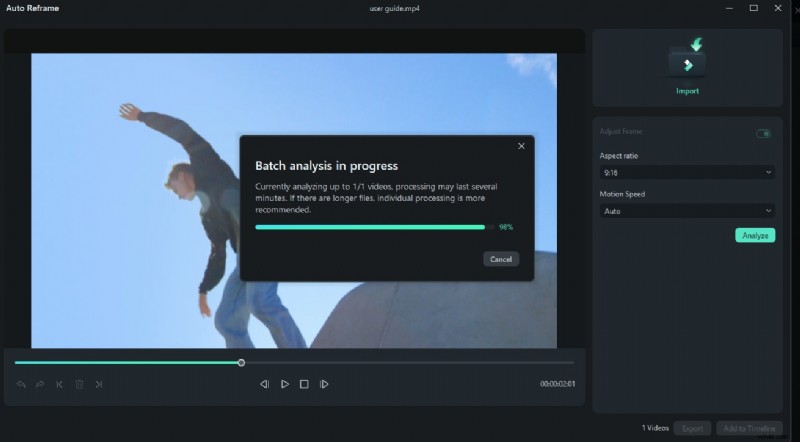Click the analysis progress bar
Image resolution: width=800 pixels, height=442 pixels.
[x=375, y=227]
